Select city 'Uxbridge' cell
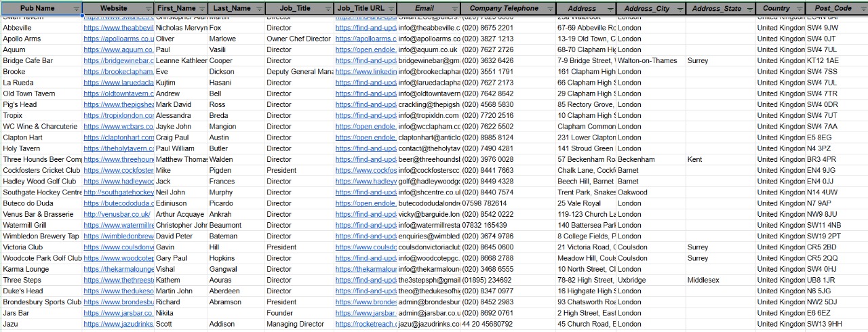Image resolution: width=868 pixels, height=332 pixels. (x=651, y=280)
